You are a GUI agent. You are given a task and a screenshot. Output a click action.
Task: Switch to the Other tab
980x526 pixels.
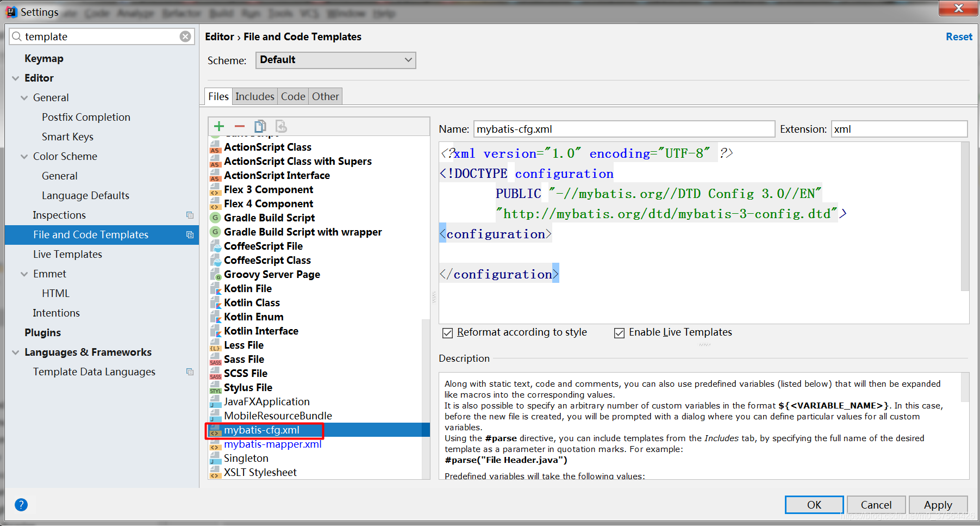point(325,96)
